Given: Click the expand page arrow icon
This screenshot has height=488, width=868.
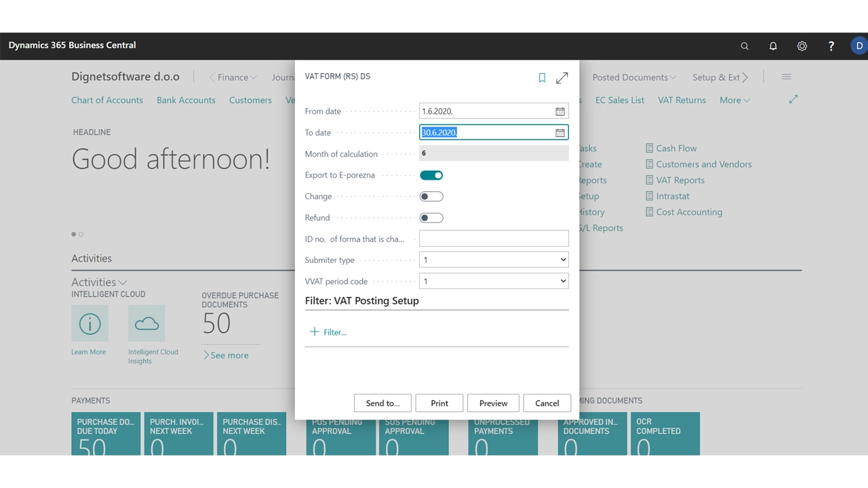Looking at the screenshot, I should coord(793,100).
